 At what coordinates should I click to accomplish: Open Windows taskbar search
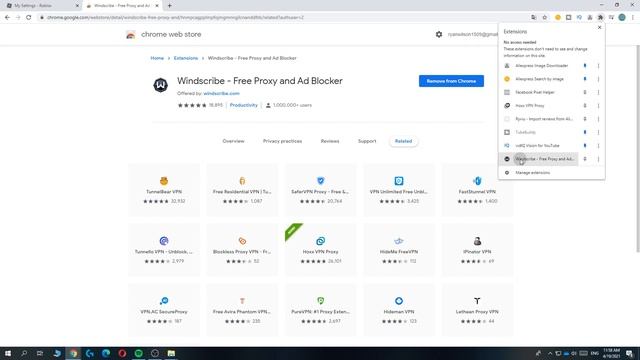point(24,353)
